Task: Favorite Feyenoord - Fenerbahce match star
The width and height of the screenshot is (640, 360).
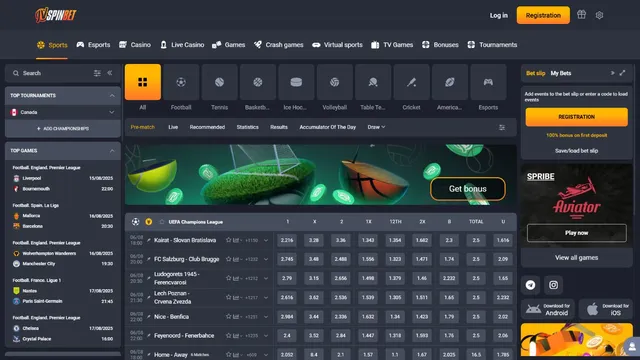Action: (x=229, y=336)
